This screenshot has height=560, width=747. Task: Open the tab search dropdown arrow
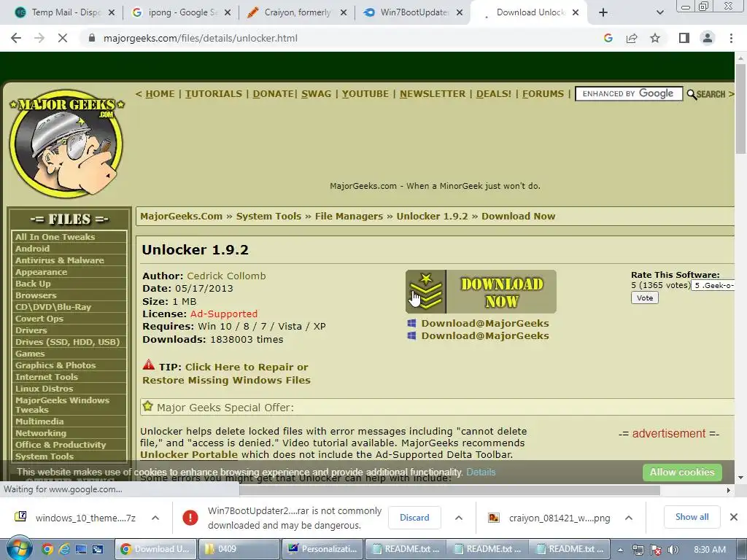(x=659, y=12)
